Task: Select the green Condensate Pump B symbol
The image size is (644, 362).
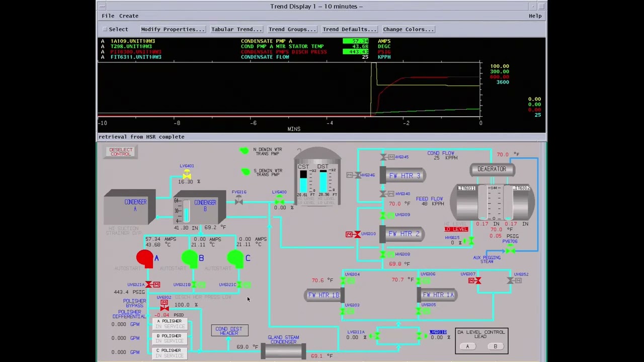Action: pos(190,258)
